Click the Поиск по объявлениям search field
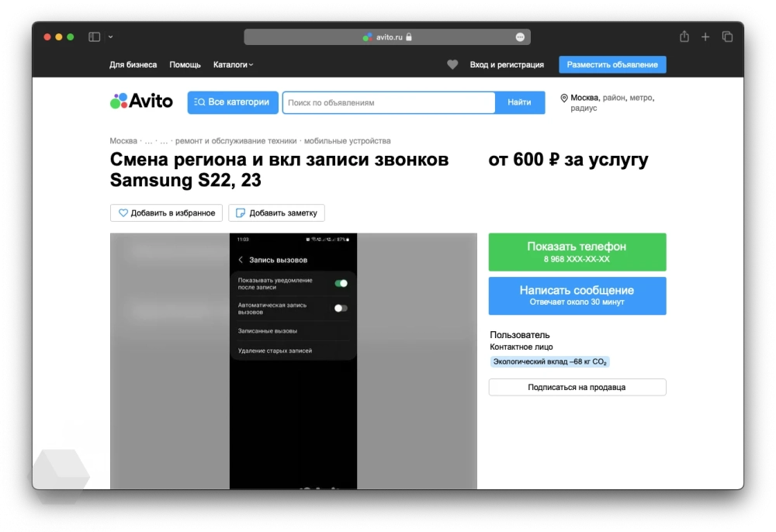 [388, 102]
